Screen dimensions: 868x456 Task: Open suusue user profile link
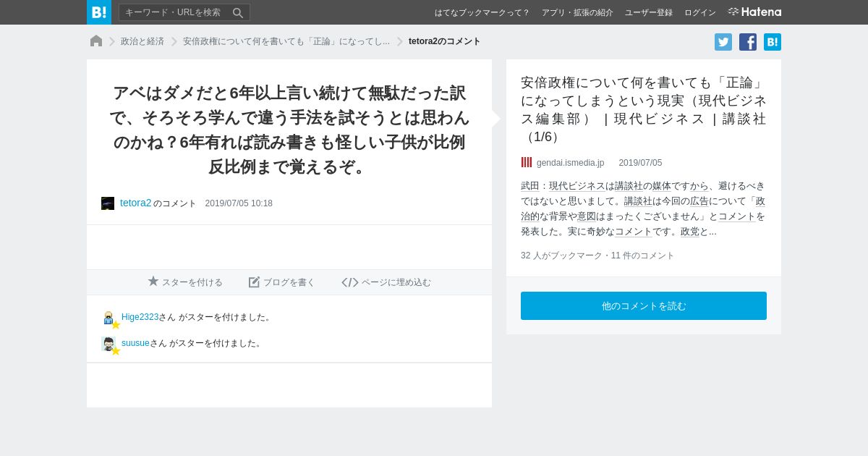coord(135,343)
